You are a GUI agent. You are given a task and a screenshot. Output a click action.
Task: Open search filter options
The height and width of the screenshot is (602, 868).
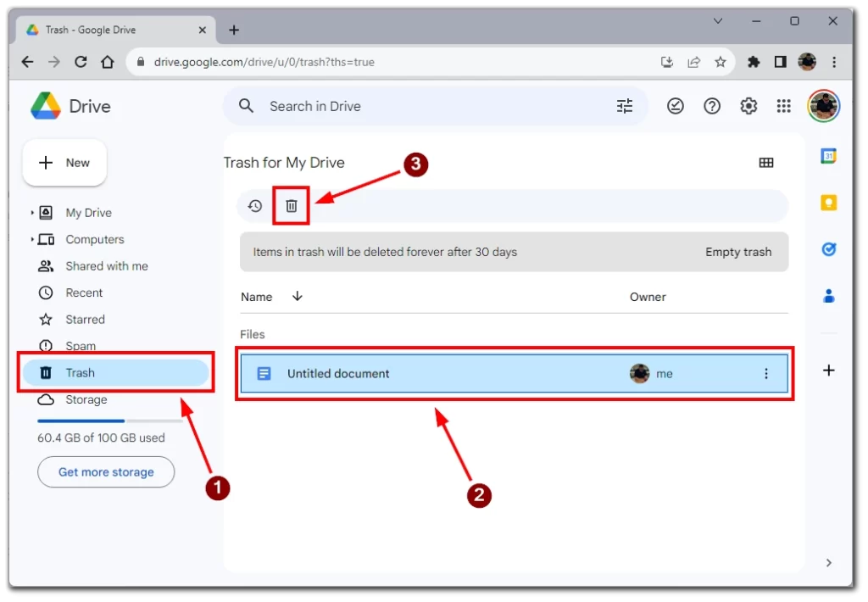(x=625, y=106)
